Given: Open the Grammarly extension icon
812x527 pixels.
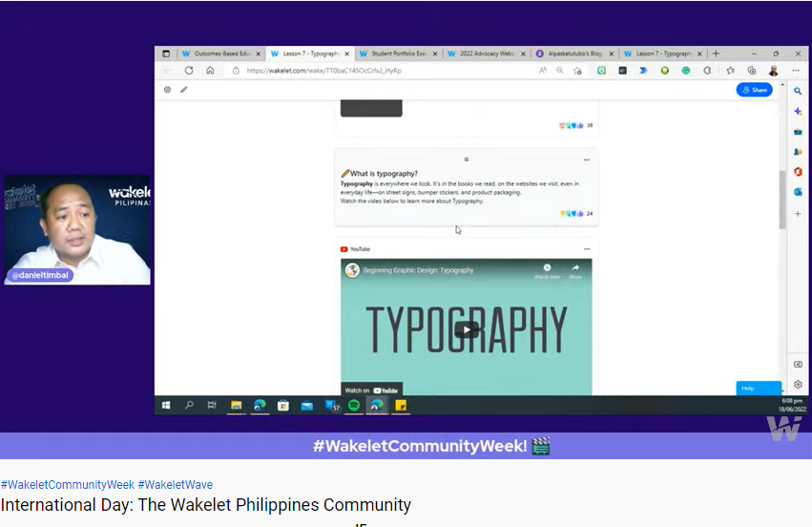Looking at the screenshot, I should [x=686, y=71].
